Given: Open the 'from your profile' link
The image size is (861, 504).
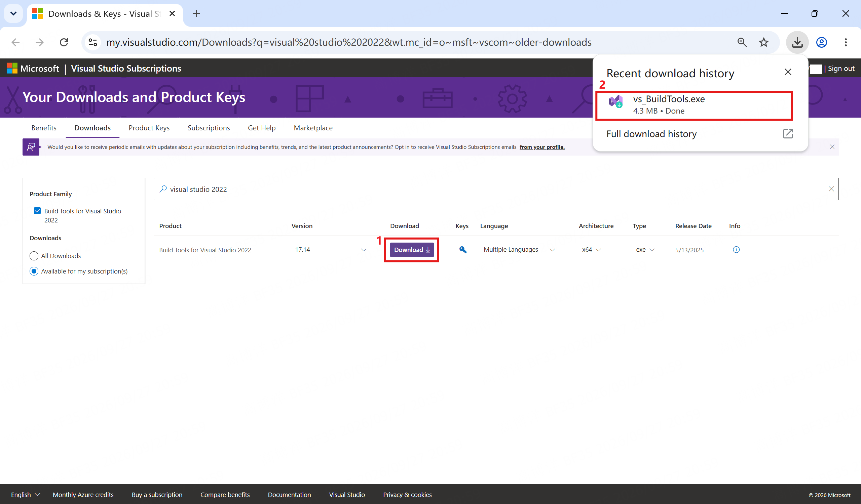Looking at the screenshot, I should (x=542, y=147).
